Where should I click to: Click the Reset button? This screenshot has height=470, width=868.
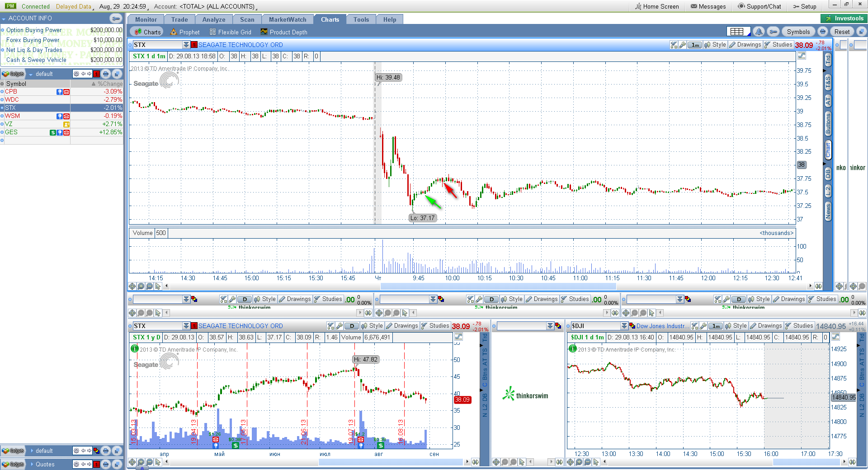(842, 32)
